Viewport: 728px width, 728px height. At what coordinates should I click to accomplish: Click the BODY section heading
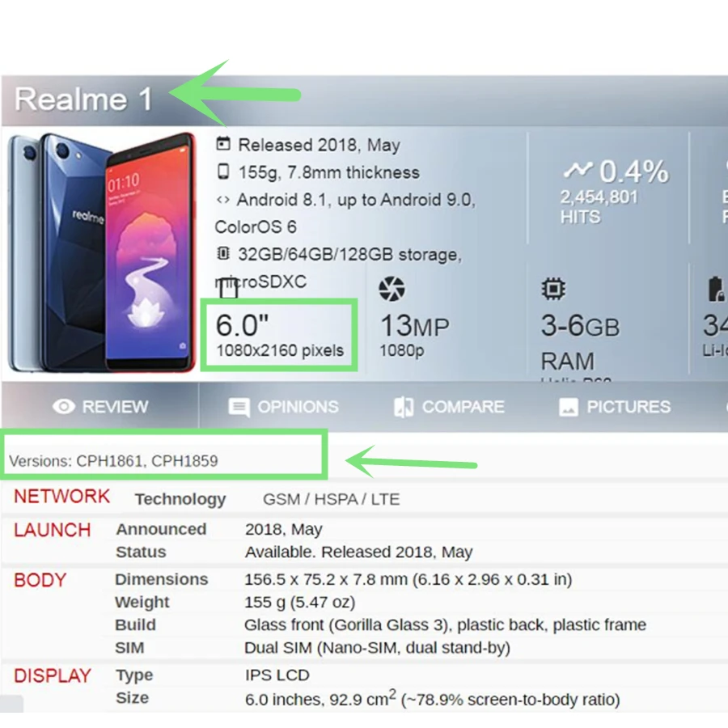click(40, 580)
